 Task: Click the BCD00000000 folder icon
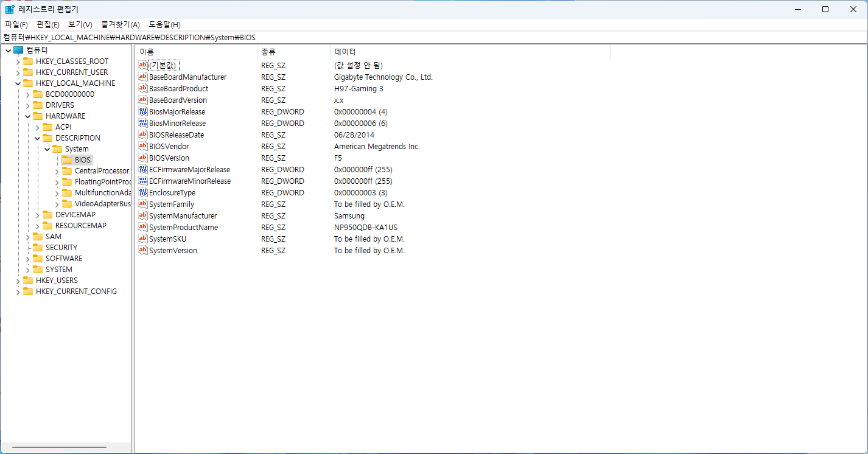38,94
